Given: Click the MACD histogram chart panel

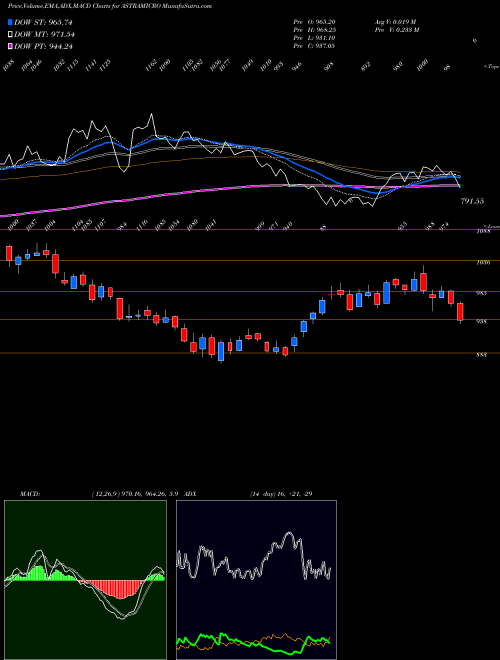Looking at the screenshot, I should (x=85, y=580).
